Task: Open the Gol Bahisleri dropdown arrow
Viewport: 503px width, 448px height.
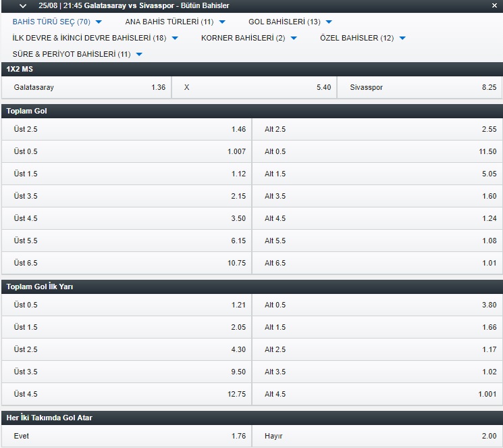Action: [x=329, y=22]
